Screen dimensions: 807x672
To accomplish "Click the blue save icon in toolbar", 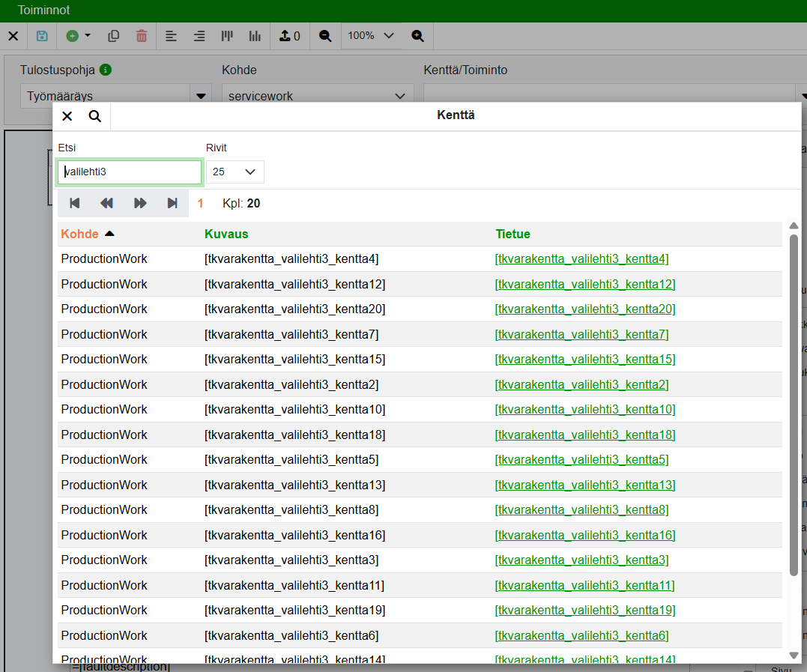I will [42, 36].
